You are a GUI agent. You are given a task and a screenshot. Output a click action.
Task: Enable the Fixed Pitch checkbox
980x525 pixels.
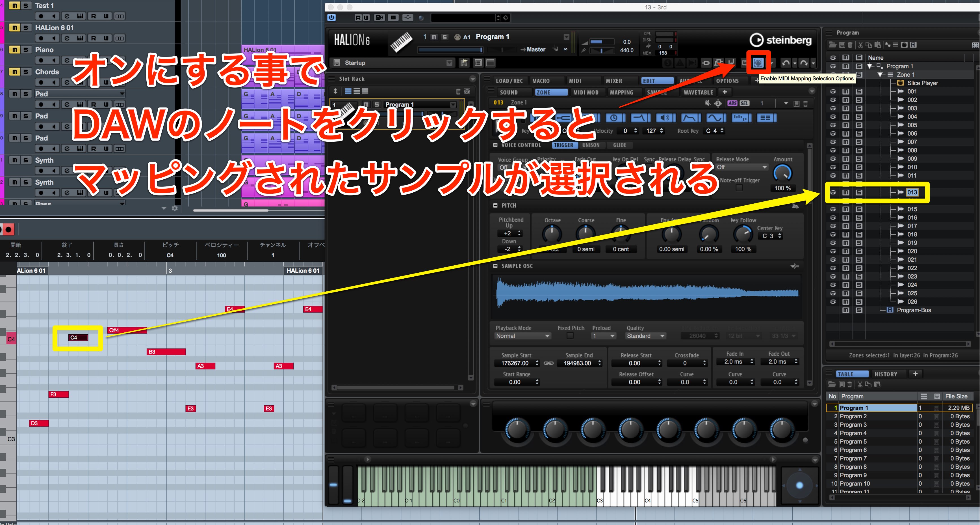pos(570,336)
